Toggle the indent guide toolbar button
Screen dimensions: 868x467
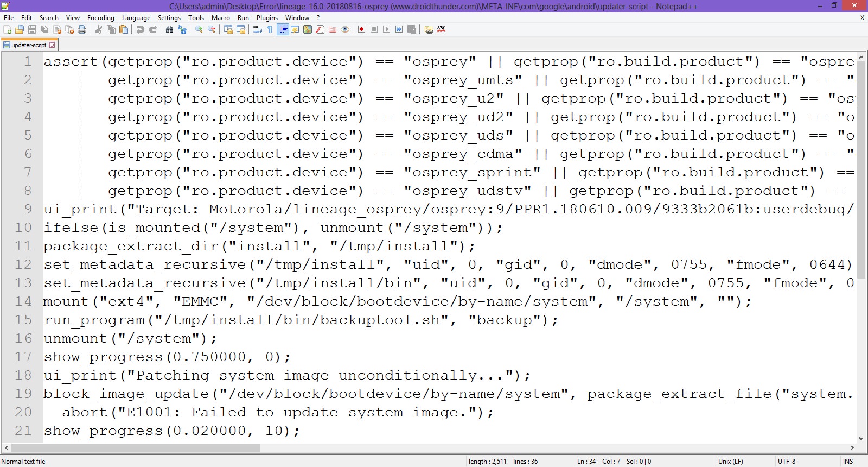click(x=283, y=29)
